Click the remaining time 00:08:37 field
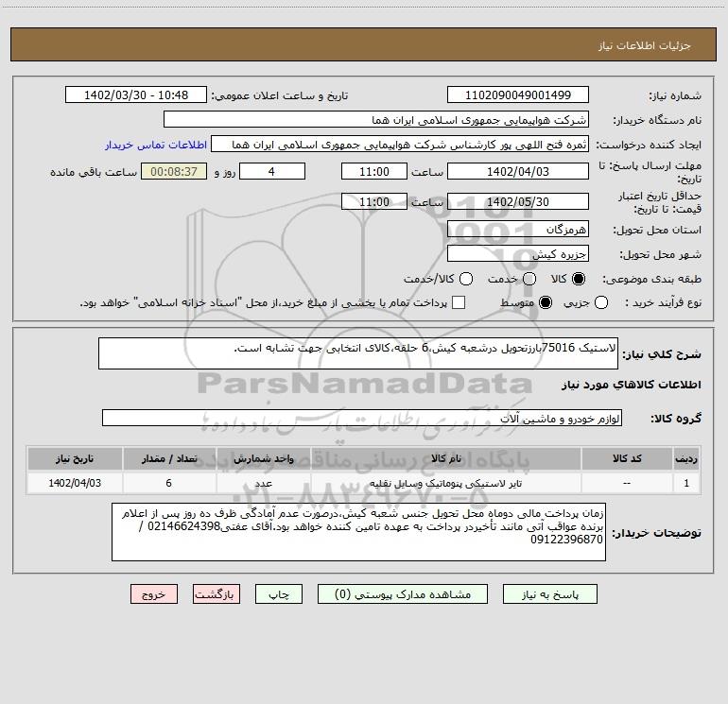 click(x=174, y=171)
